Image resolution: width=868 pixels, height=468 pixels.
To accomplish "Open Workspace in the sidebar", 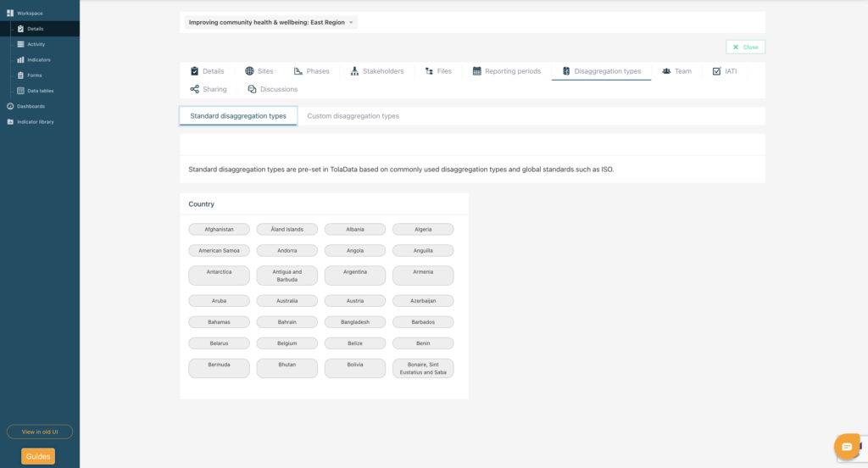I will click(30, 14).
